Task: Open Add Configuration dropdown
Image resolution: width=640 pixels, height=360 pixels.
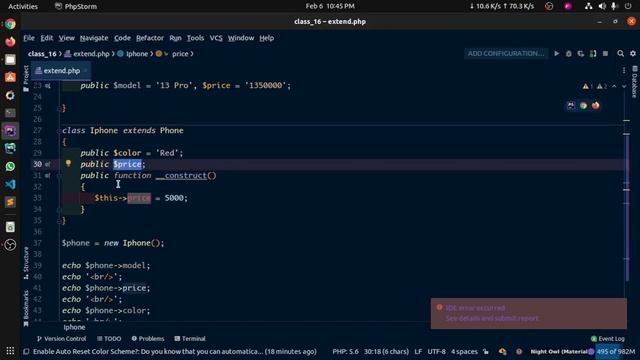Action: tap(506, 53)
